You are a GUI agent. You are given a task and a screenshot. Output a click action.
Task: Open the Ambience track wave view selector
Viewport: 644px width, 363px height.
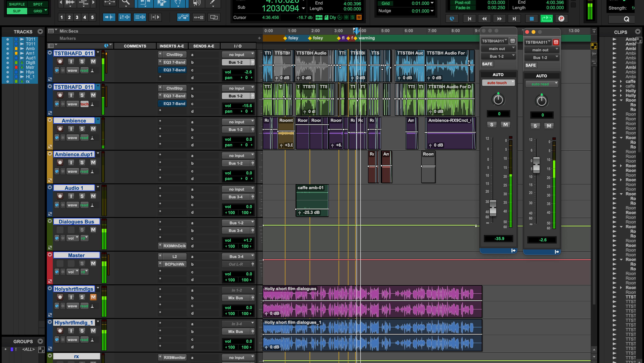pos(72,138)
